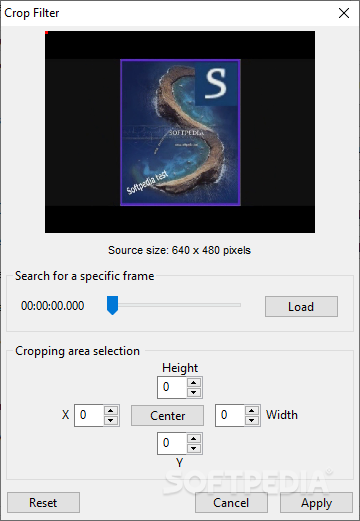Apply the crop filter

316,502
